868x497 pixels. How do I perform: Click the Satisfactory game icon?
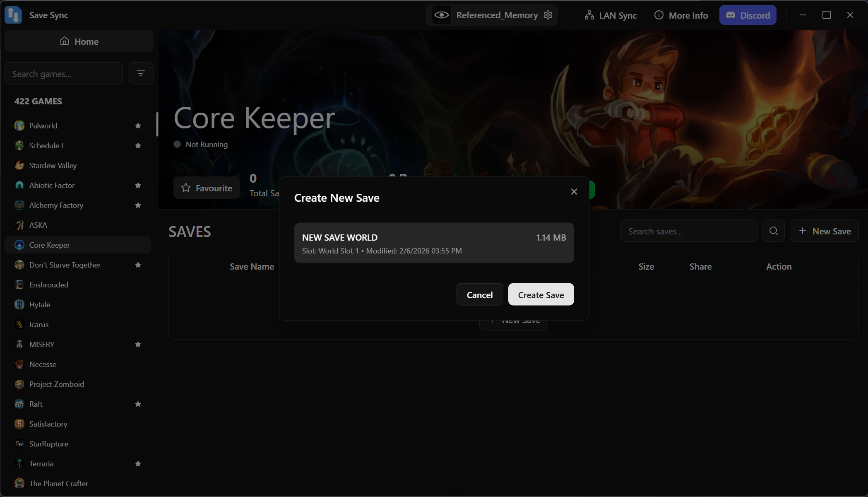(x=19, y=424)
